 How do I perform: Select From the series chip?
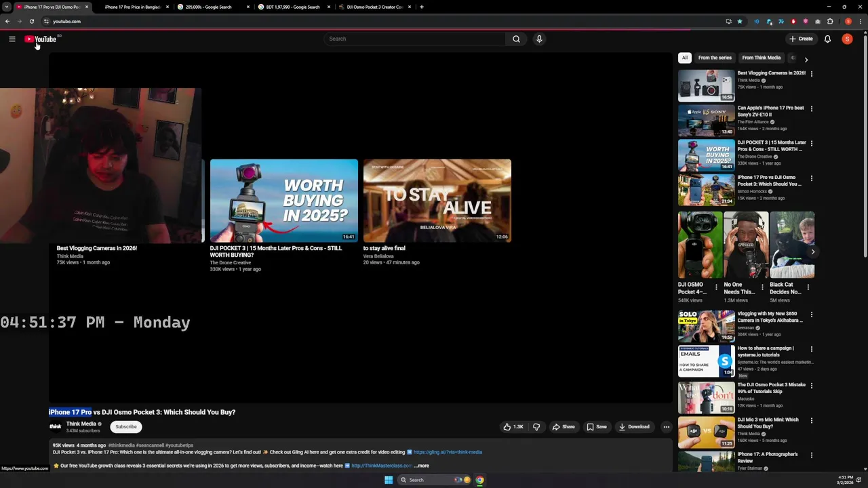pos(715,58)
